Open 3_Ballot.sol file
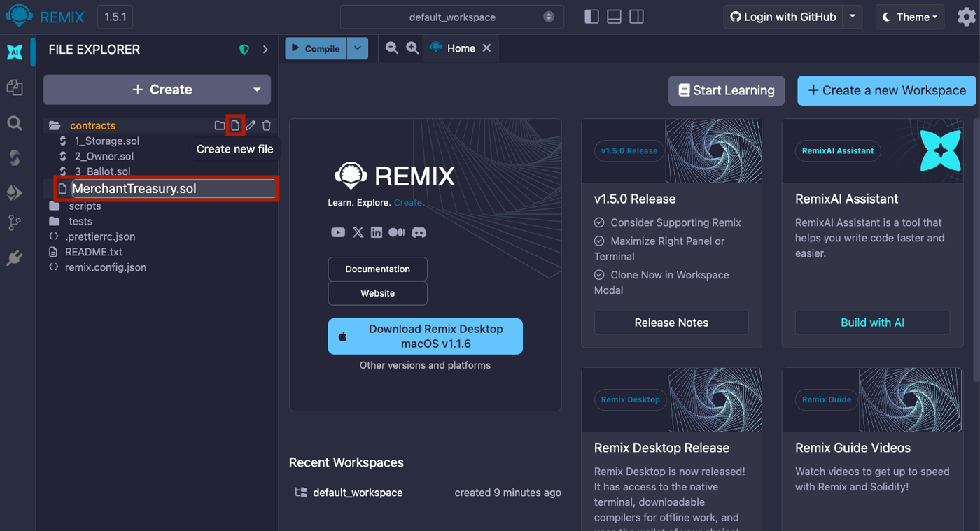 coord(103,171)
